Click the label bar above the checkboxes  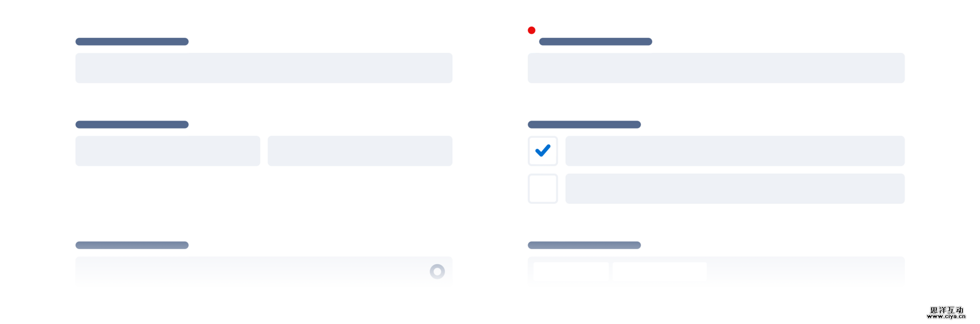coord(584,125)
